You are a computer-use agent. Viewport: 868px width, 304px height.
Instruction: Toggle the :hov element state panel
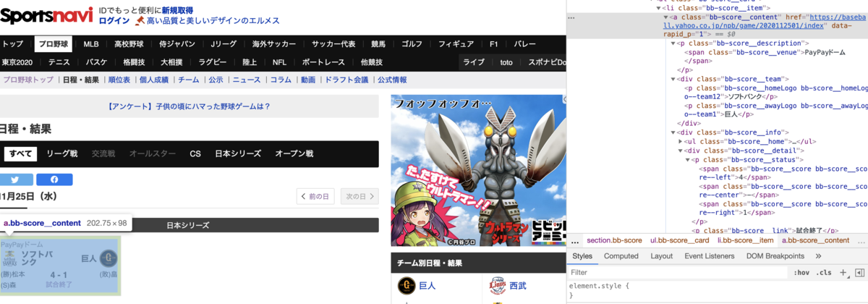pyautogui.click(x=801, y=272)
